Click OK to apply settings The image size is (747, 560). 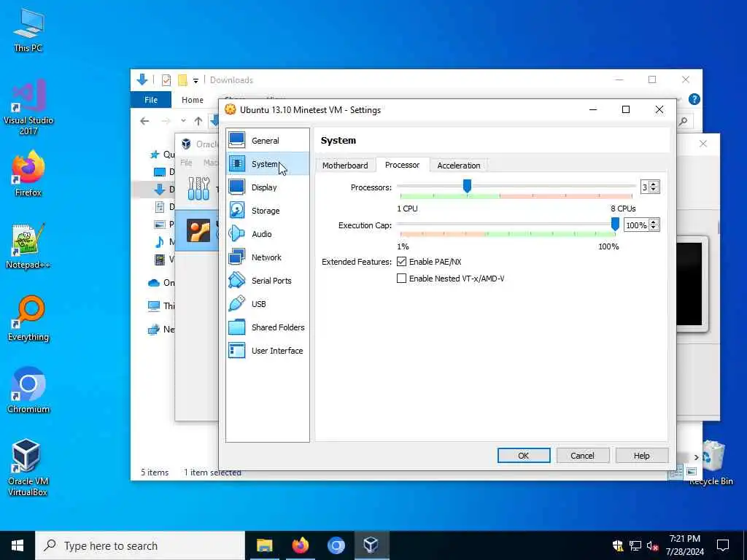[x=524, y=455]
